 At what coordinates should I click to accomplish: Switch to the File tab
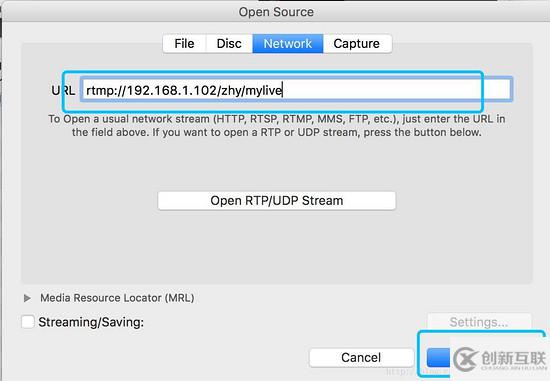pyautogui.click(x=185, y=44)
